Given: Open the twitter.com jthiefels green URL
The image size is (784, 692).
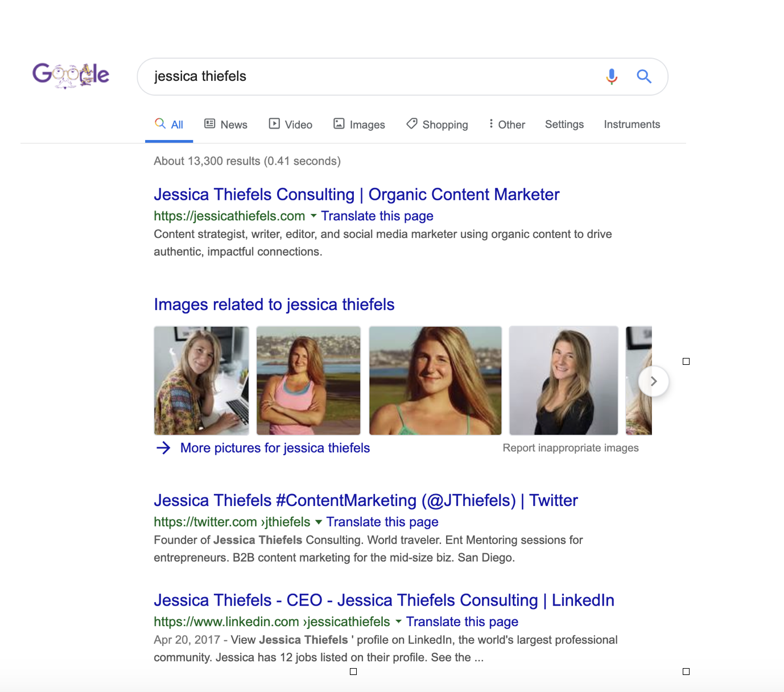Looking at the screenshot, I should click(x=232, y=522).
